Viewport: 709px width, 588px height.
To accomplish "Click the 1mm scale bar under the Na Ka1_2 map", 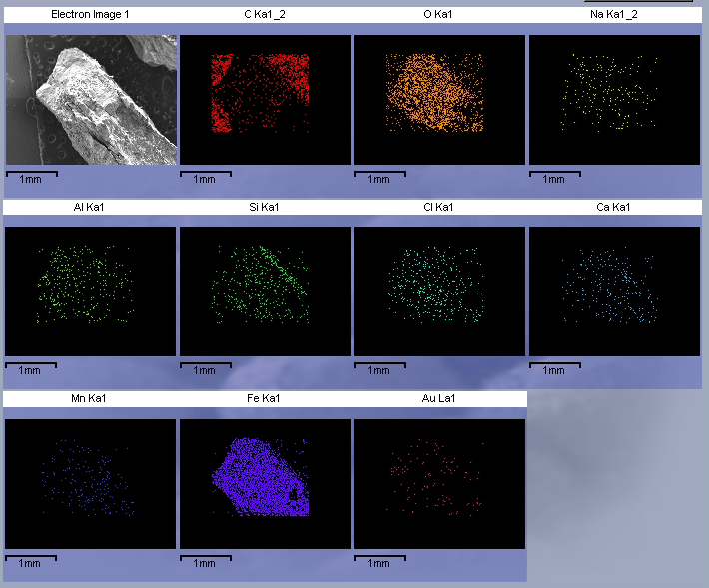I will (x=555, y=177).
